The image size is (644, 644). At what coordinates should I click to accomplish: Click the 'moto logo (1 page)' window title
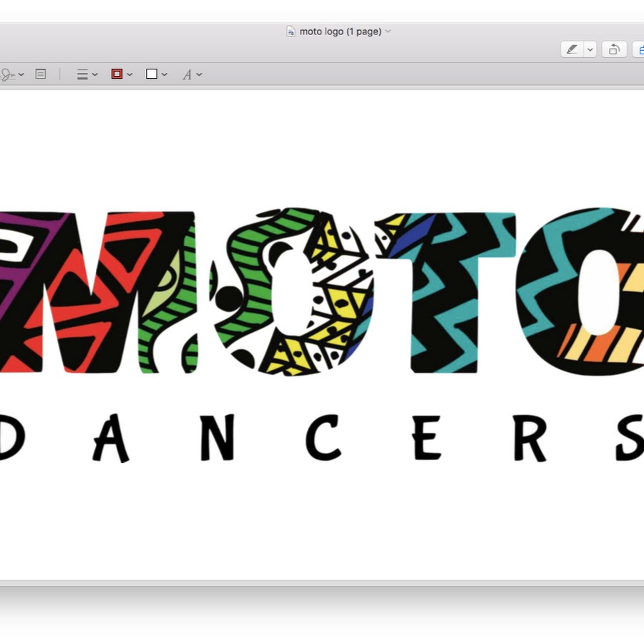click(x=340, y=31)
